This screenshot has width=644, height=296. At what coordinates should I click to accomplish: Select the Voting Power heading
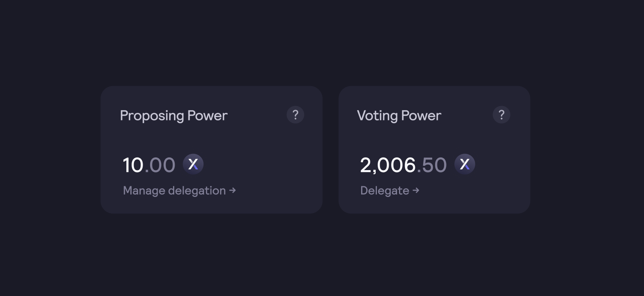(x=399, y=116)
